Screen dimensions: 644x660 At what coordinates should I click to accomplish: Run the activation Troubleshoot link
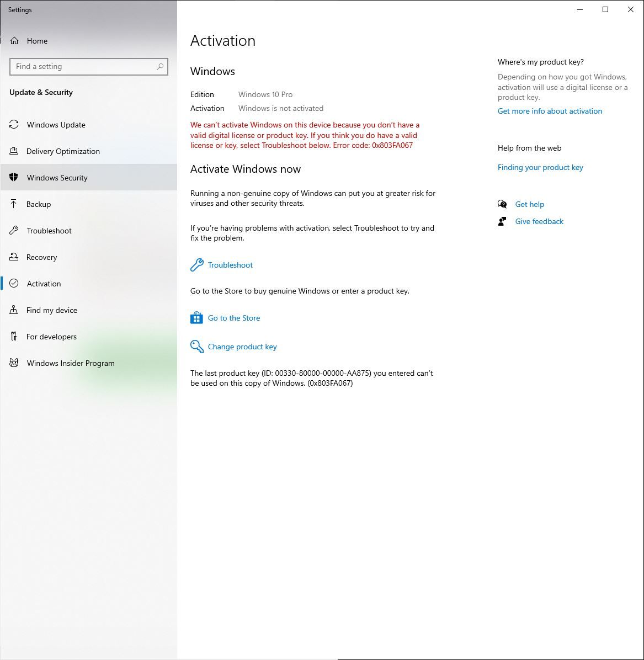(230, 265)
